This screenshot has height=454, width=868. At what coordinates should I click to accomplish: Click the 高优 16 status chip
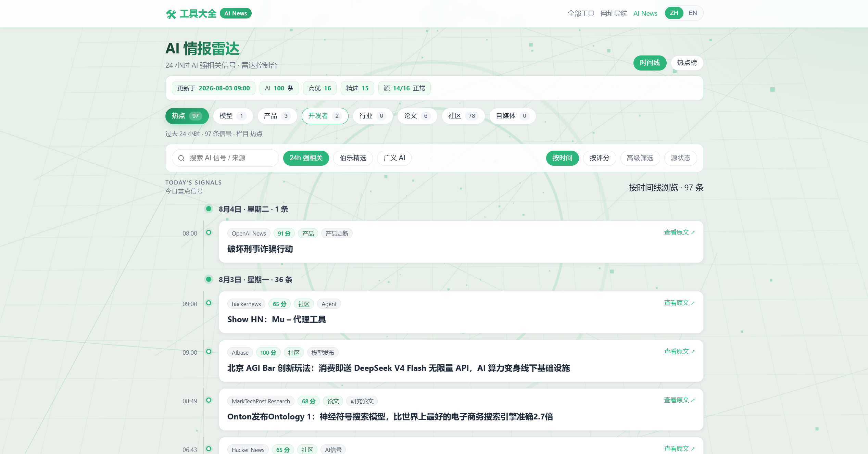click(x=320, y=88)
